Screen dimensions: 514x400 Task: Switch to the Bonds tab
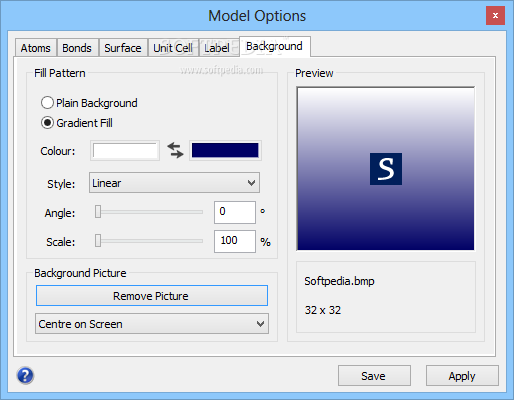[77, 48]
